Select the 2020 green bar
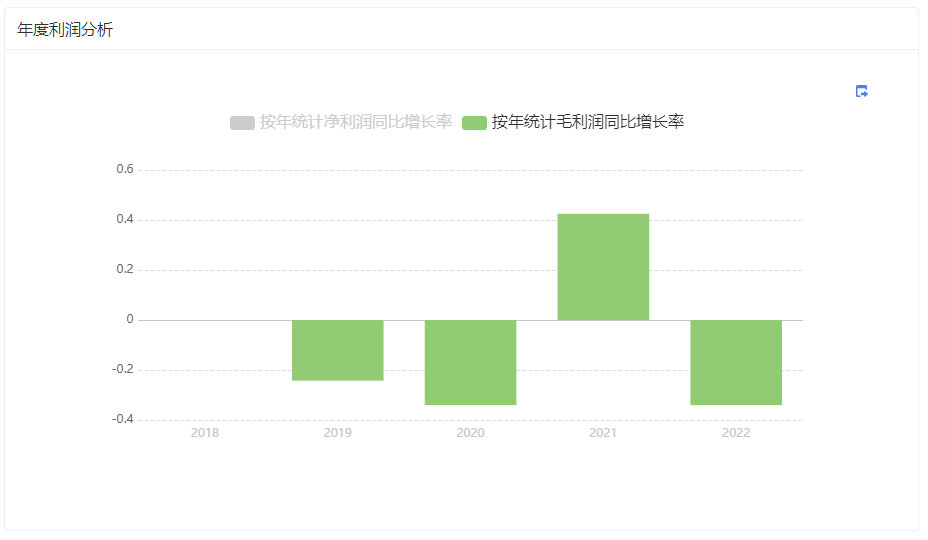 (471, 362)
